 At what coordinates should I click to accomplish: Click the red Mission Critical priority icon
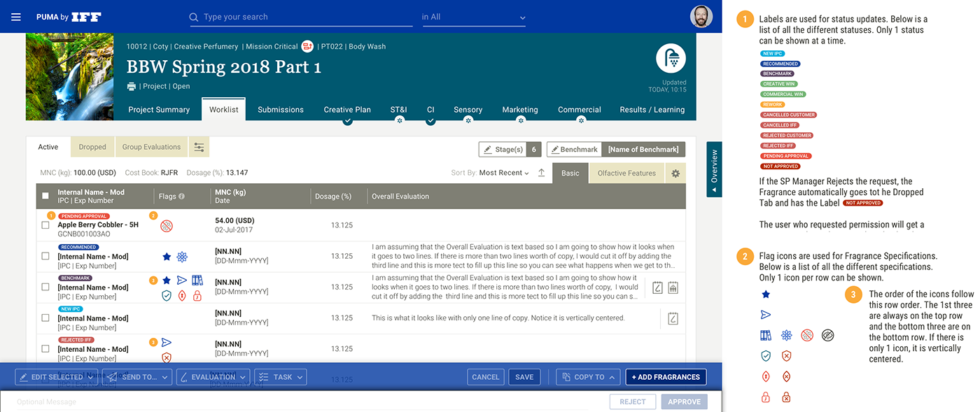[307, 46]
